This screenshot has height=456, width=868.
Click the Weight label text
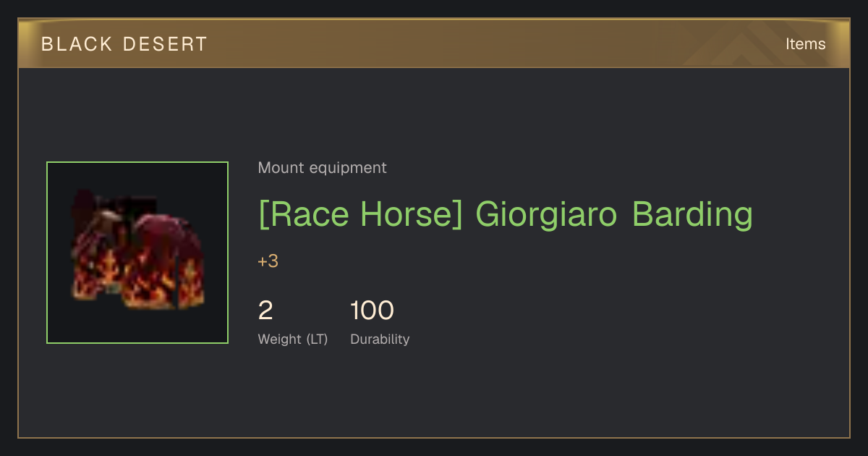[279, 339]
